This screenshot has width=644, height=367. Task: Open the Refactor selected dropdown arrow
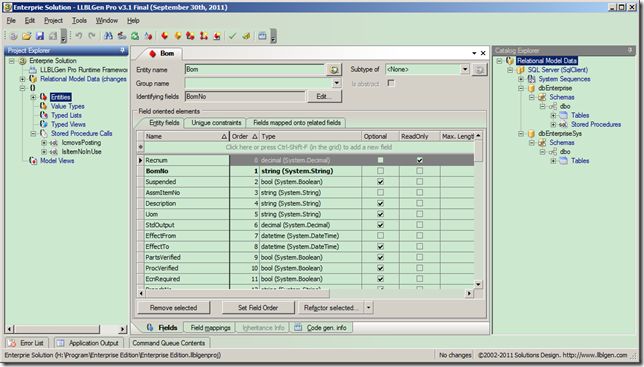(368, 307)
